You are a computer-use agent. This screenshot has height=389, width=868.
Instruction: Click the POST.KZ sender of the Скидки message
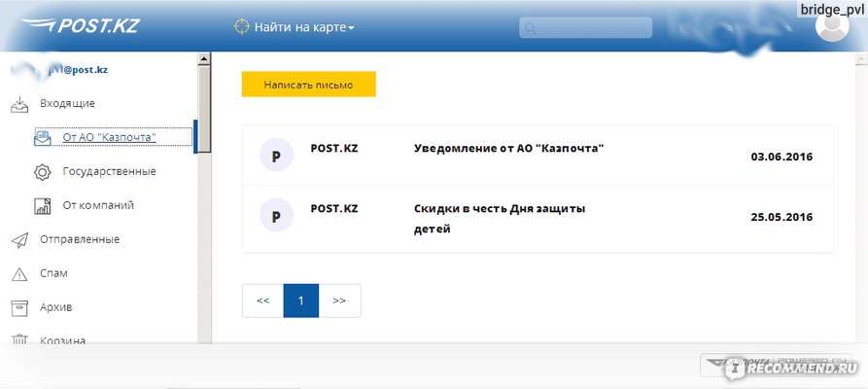tap(334, 209)
